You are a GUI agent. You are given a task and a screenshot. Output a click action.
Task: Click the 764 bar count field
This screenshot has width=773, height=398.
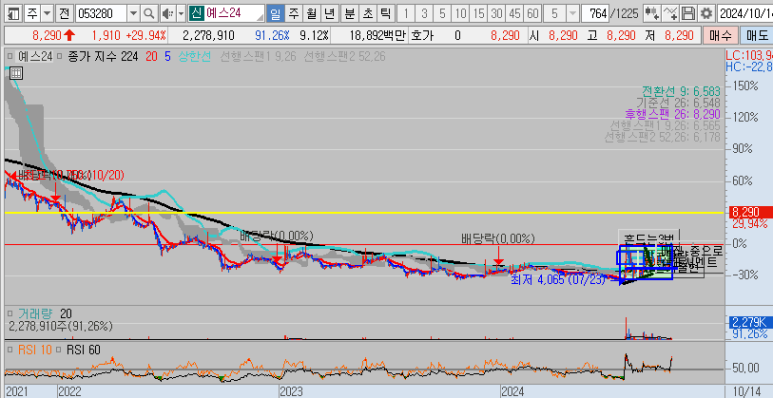click(595, 13)
